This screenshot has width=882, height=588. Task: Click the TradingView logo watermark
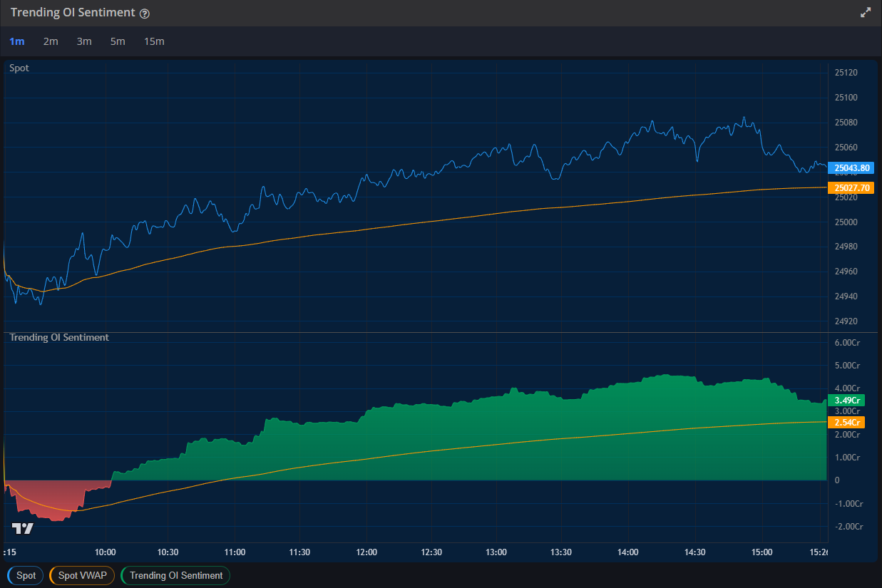pos(22,528)
